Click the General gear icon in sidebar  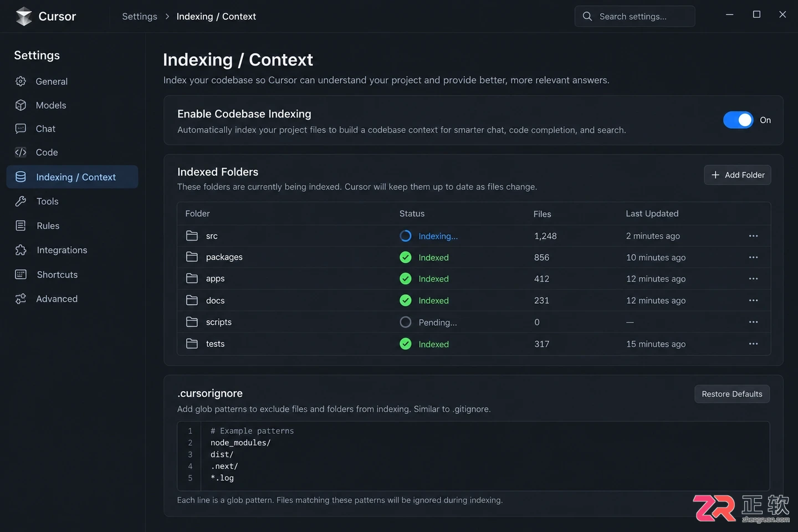pos(21,81)
